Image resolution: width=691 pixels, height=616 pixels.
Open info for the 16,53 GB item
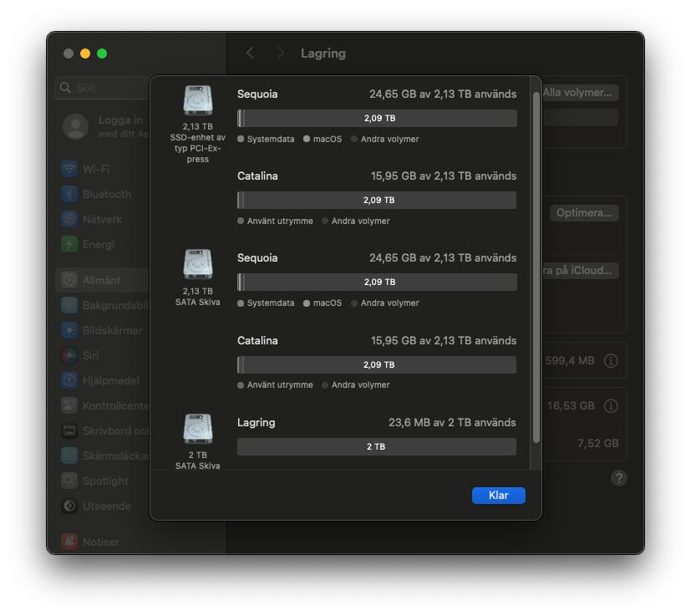pyautogui.click(x=611, y=405)
